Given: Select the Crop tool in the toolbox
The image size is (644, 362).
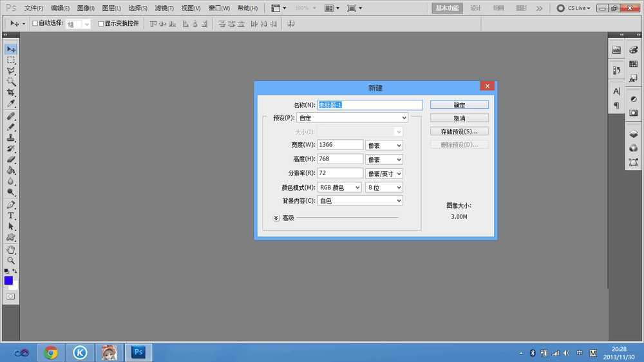Looking at the screenshot, I should pyautogui.click(x=11, y=93).
